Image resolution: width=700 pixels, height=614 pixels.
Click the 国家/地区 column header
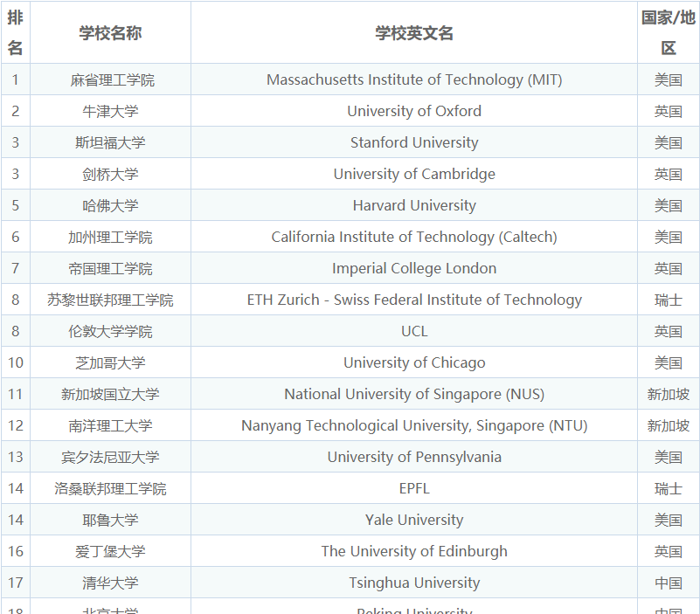[669, 32]
